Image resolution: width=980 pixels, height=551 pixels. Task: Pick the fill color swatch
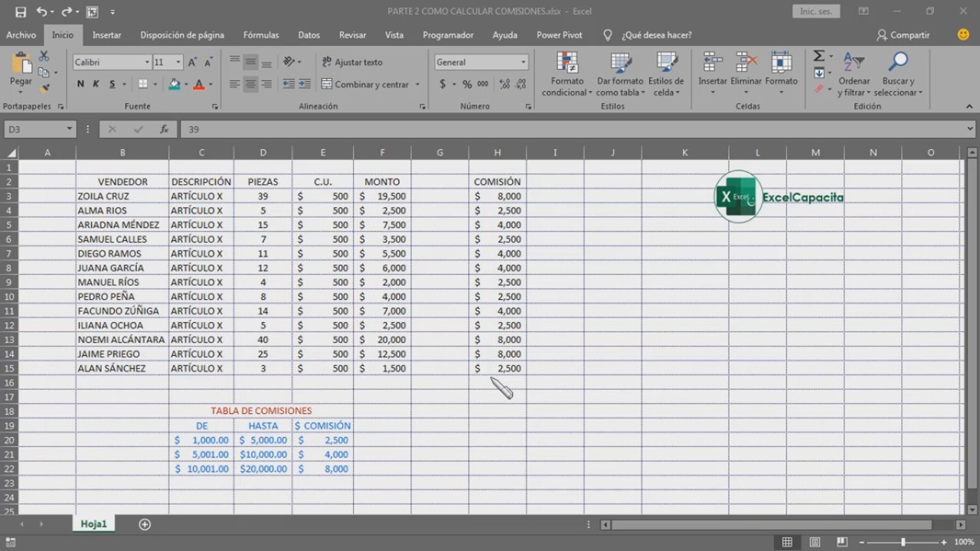click(x=175, y=84)
